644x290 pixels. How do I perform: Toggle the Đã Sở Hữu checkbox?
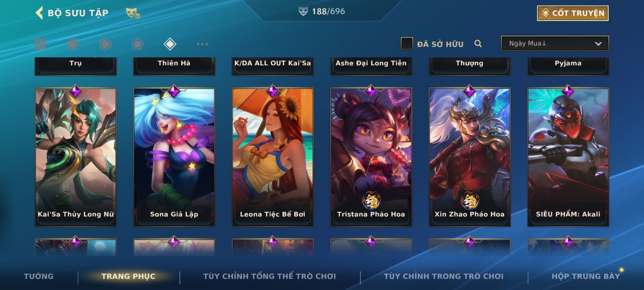coord(407,44)
